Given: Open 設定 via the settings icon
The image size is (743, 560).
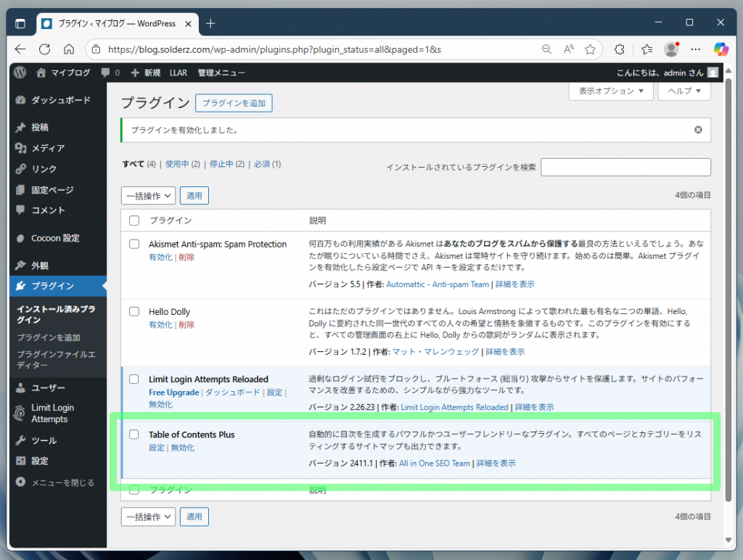Looking at the screenshot, I should [x=20, y=461].
